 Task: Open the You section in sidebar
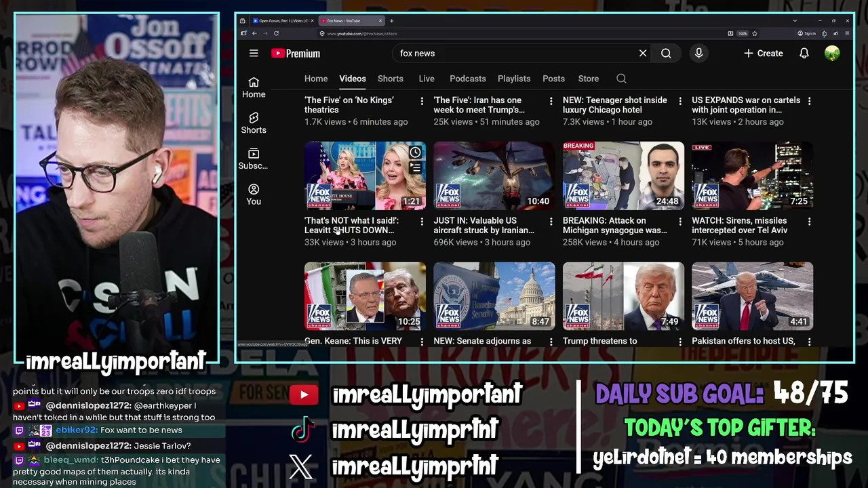click(254, 195)
